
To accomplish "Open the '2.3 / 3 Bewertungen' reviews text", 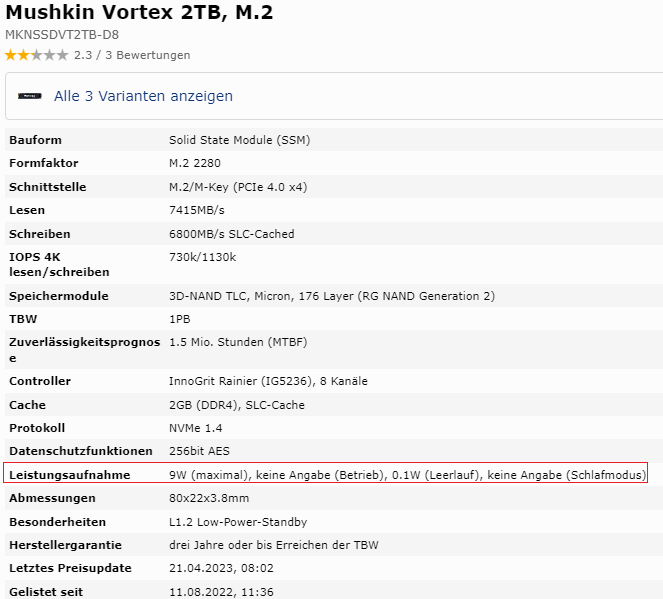I will click(132, 55).
